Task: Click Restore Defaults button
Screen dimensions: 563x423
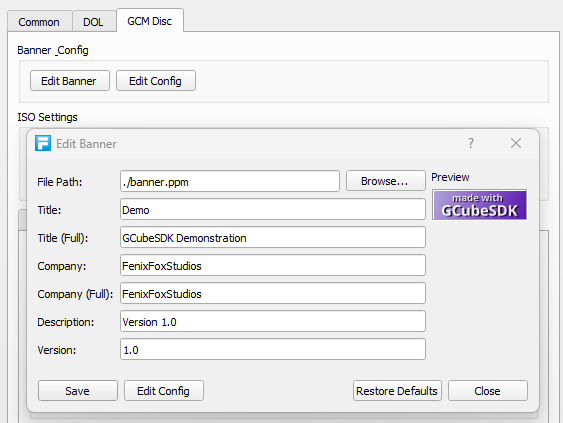Action: (397, 391)
